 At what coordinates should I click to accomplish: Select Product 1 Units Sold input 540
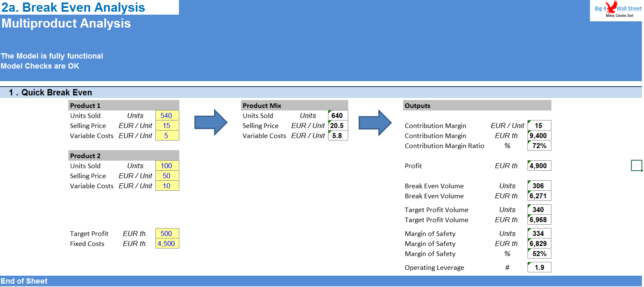(x=167, y=115)
